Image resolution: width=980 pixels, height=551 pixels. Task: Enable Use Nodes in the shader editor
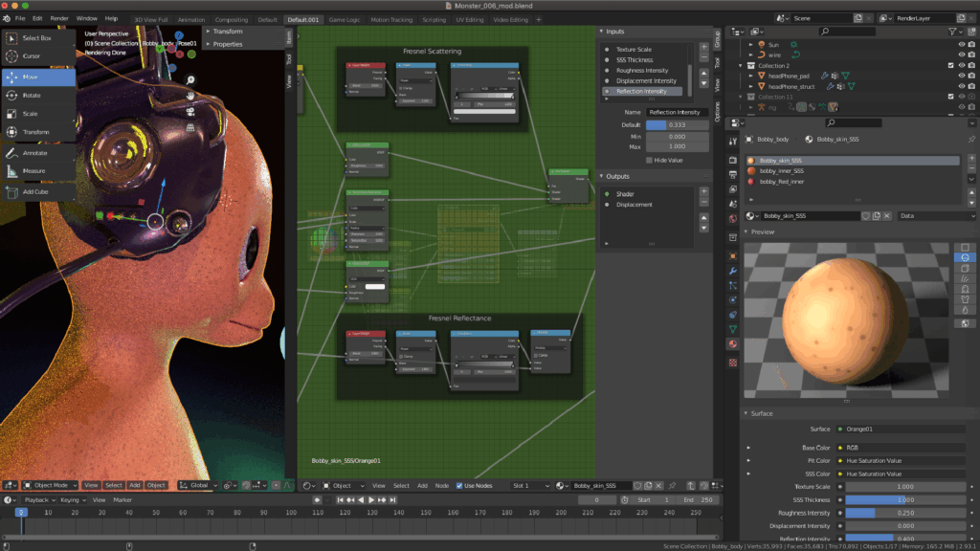pyautogui.click(x=460, y=485)
